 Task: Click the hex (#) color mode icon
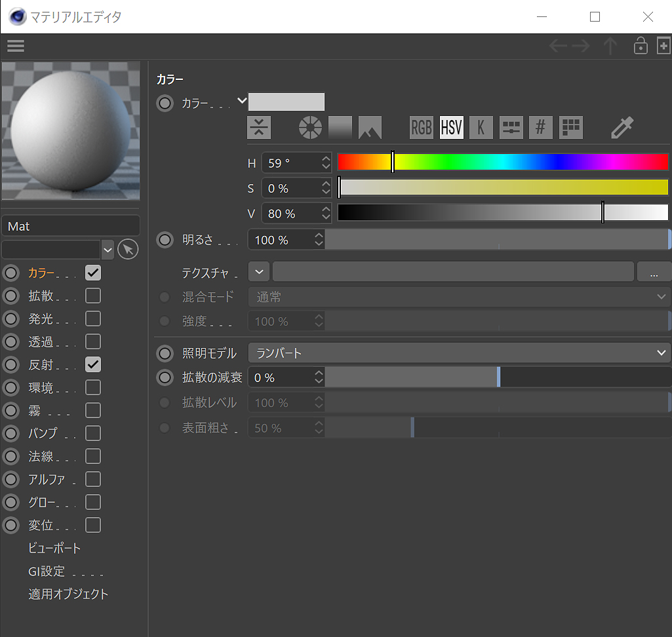pos(541,128)
